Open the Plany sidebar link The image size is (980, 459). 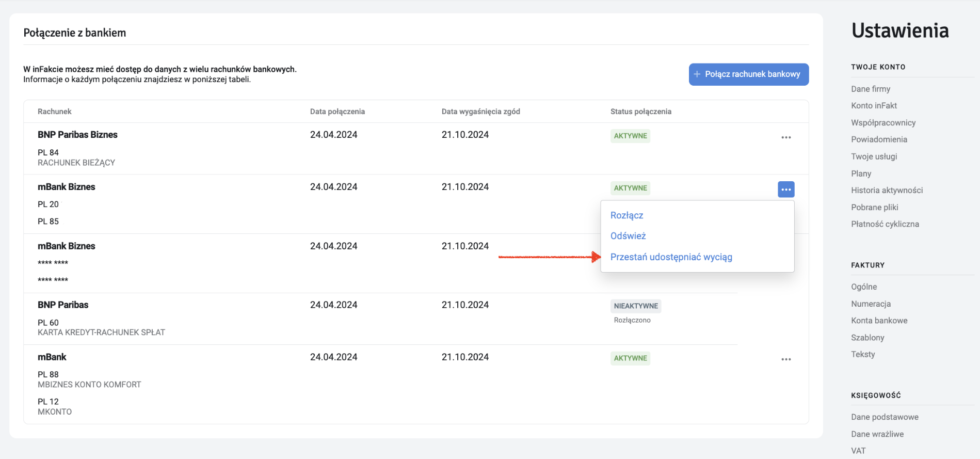(861, 173)
